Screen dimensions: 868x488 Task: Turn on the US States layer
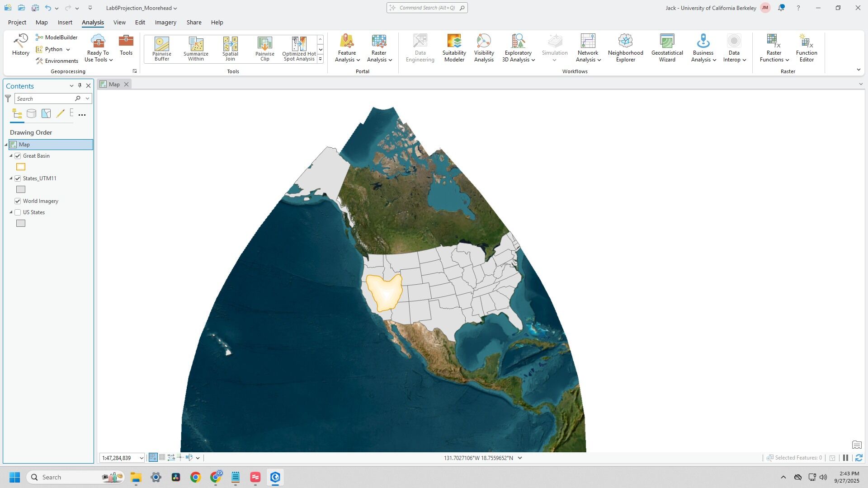(18, 212)
